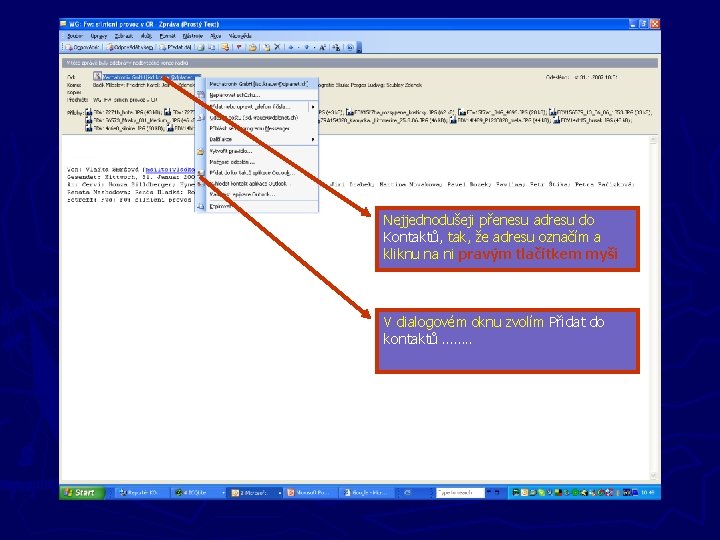This screenshot has width=720, height=540.
Task: Open the Formát menu
Action: tap(167, 36)
